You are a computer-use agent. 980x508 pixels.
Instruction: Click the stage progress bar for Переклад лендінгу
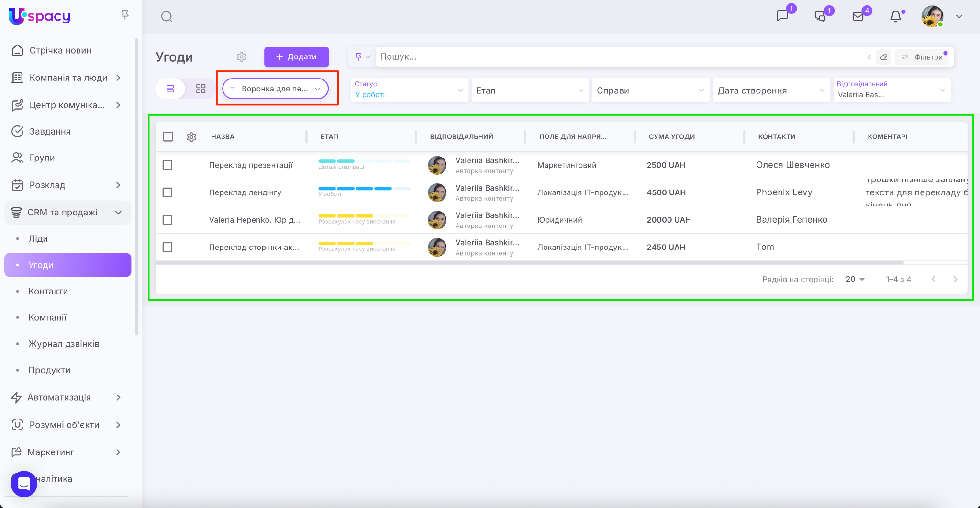(x=364, y=189)
